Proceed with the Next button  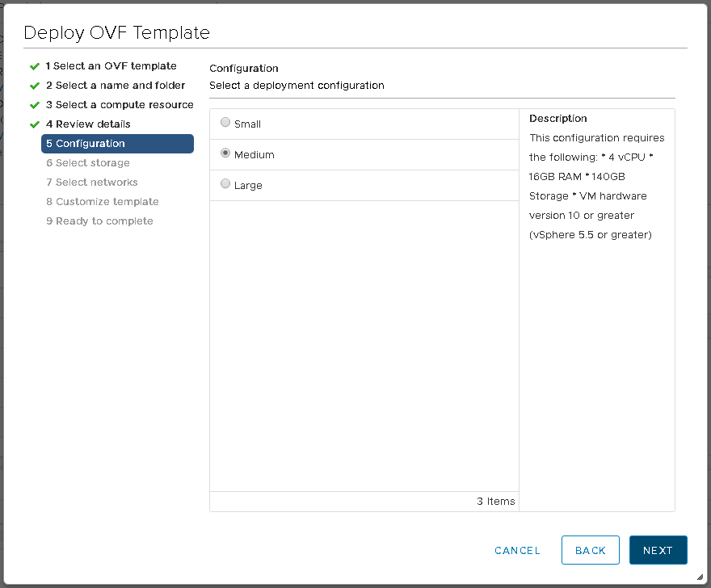(658, 550)
